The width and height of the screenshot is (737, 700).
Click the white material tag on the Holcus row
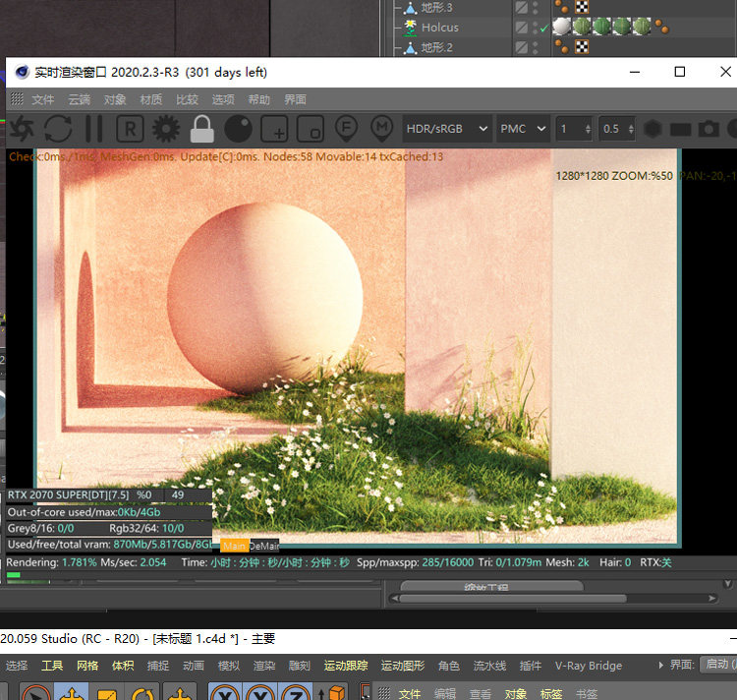coord(561,27)
